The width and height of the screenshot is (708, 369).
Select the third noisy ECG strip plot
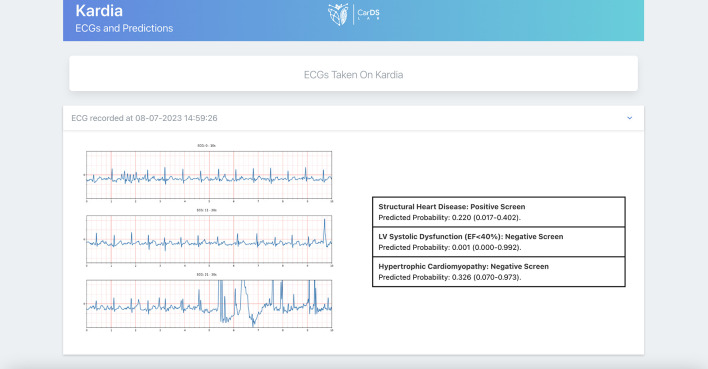[x=209, y=304]
